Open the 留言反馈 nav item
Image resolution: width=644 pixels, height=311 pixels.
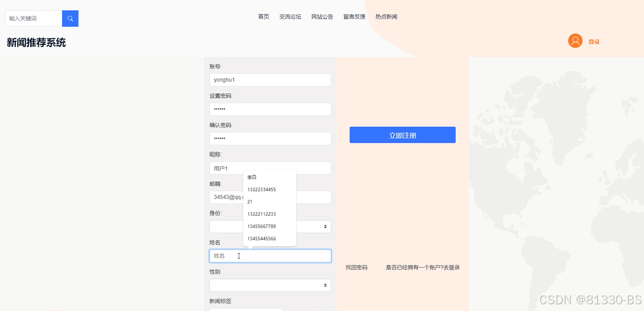pos(355,17)
